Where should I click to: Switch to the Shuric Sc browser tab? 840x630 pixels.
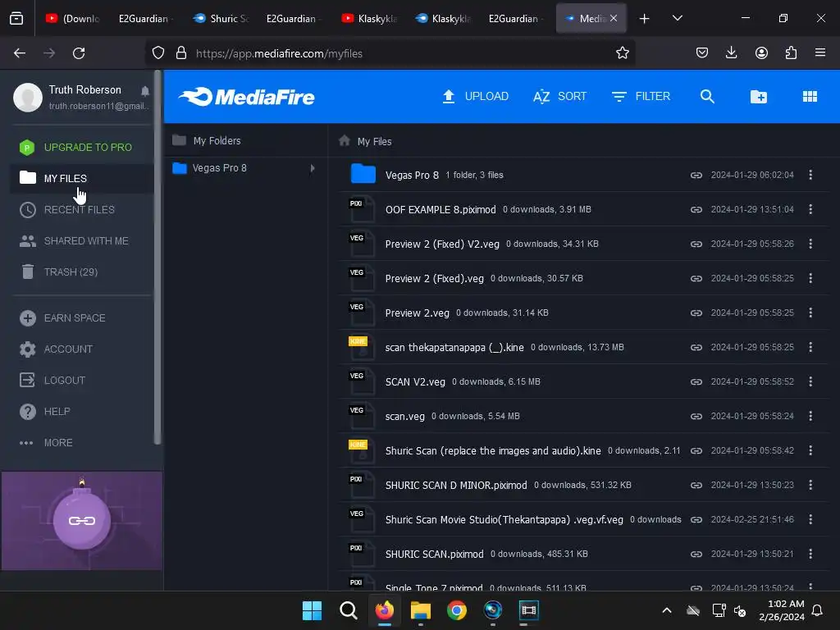221,18
